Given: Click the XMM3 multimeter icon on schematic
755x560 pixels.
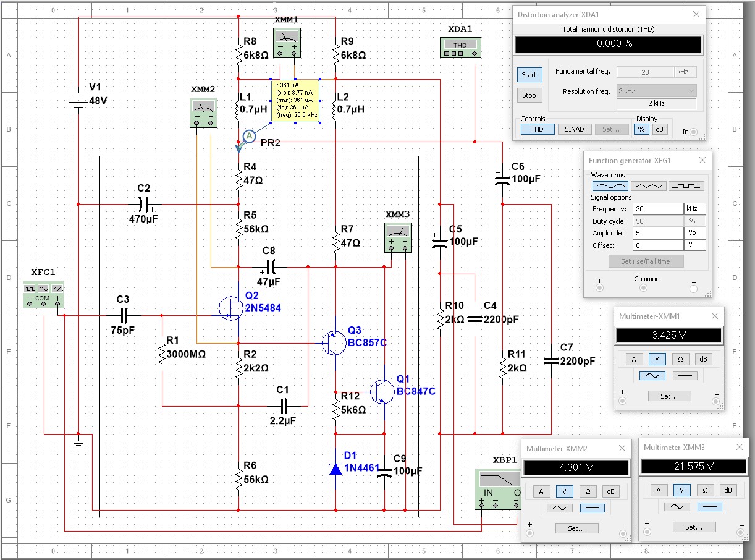Looking at the screenshot, I should [399, 237].
